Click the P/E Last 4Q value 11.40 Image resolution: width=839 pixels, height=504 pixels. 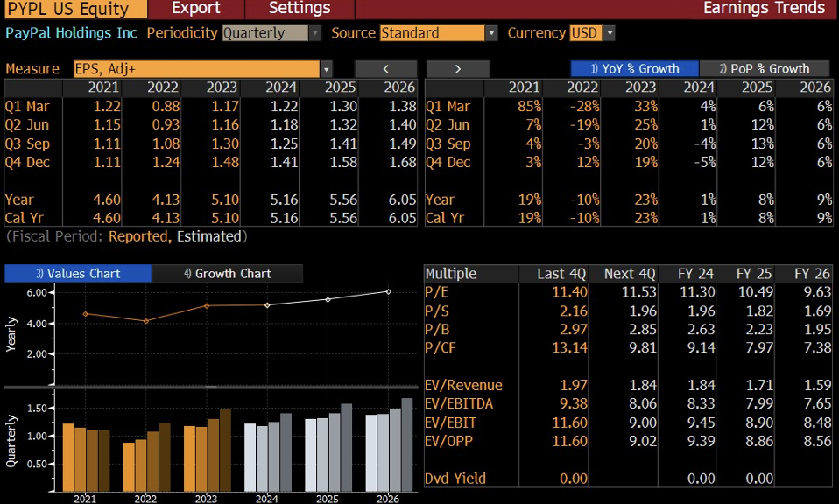pos(570,292)
